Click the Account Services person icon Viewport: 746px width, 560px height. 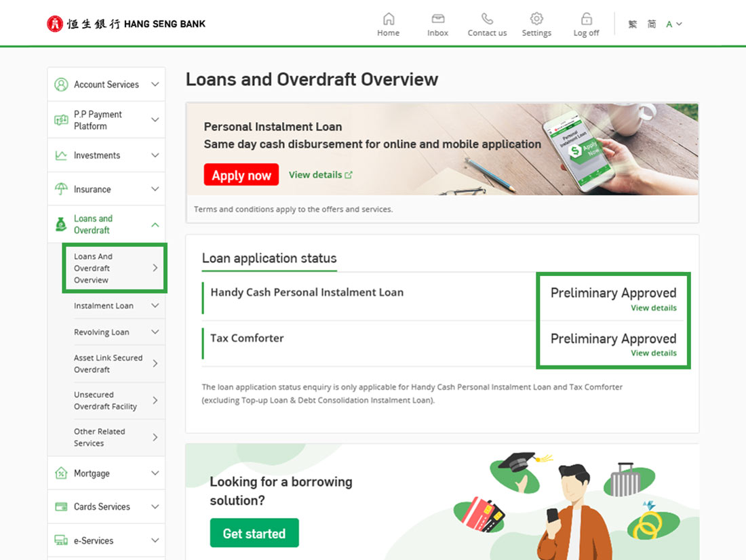point(61,84)
